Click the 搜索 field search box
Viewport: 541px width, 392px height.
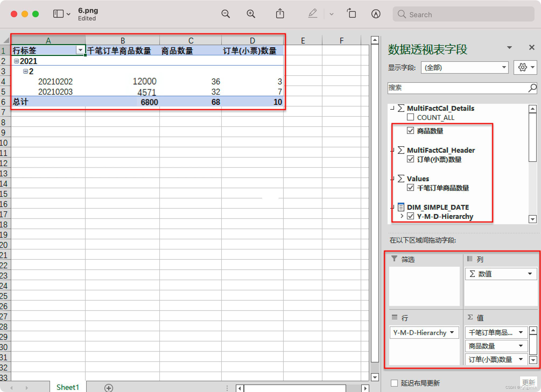click(458, 88)
